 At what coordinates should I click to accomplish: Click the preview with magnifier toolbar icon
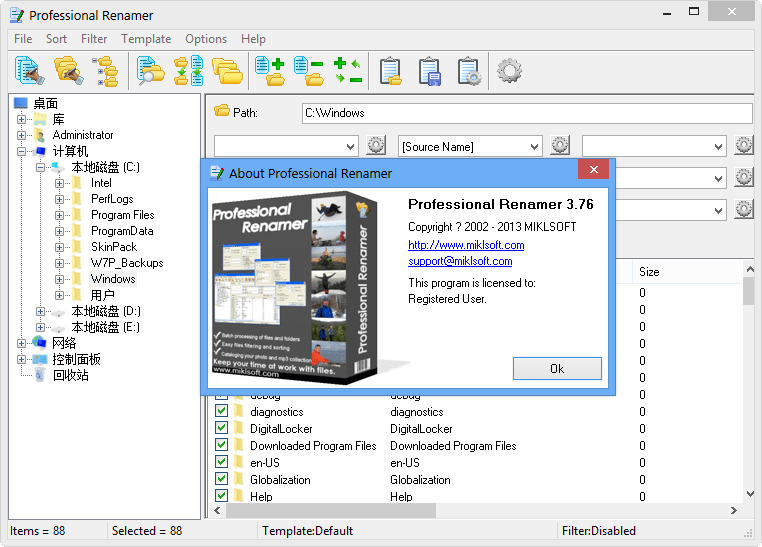click(x=150, y=71)
